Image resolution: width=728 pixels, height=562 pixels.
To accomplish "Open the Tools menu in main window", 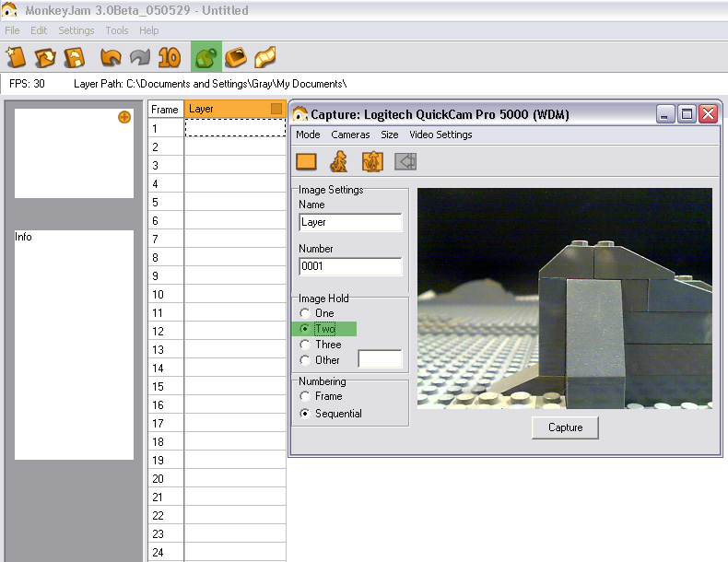I will [117, 30].
